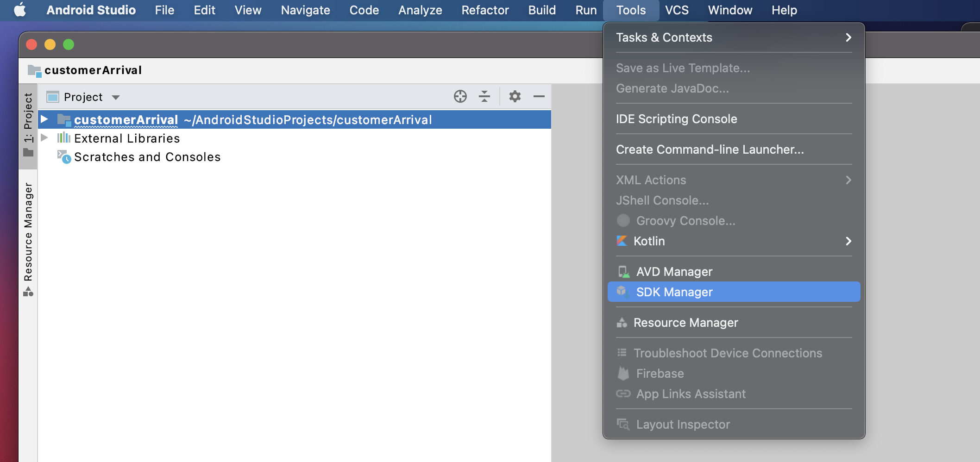
Task: Open Project panel settings gear
Action: pyautogui.click(x=515, y=96)
